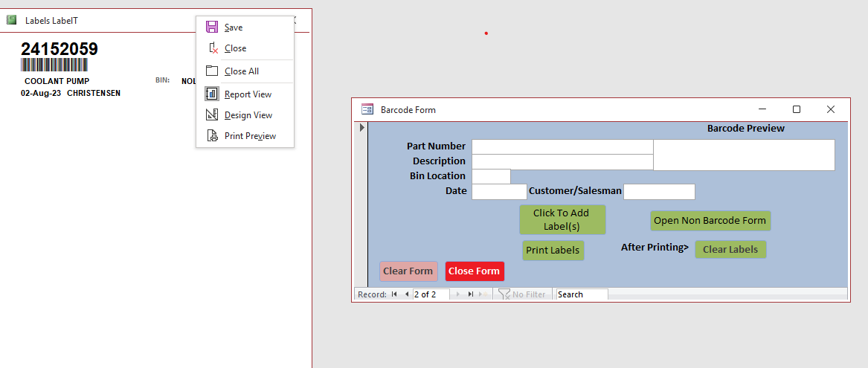Focus the Customer/Salesman text field
The height and width of the screenshot is (368, 868).
658,192
